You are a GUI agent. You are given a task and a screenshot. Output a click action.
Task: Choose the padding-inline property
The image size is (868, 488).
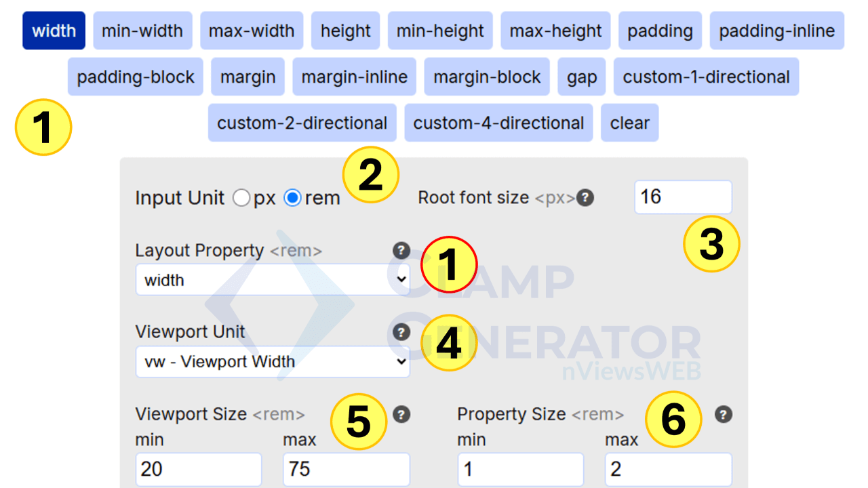coord(776,30)
